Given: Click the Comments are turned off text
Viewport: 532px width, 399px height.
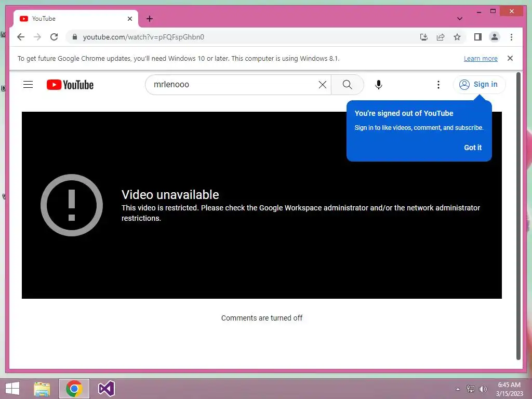Looking at the screenshot, I should [262, 318].
